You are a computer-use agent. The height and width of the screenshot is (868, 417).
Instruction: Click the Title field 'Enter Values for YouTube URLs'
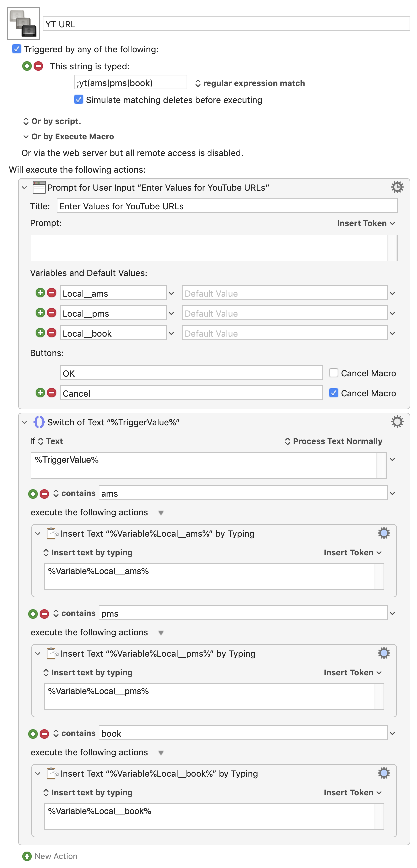[227, 206]
